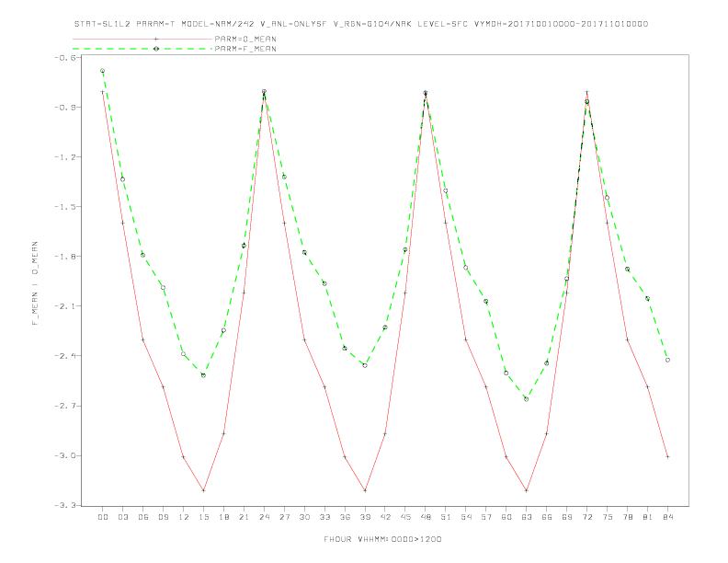Click the -2.4 y-axis tick label
728x563 pixels.
click(65, 356)
